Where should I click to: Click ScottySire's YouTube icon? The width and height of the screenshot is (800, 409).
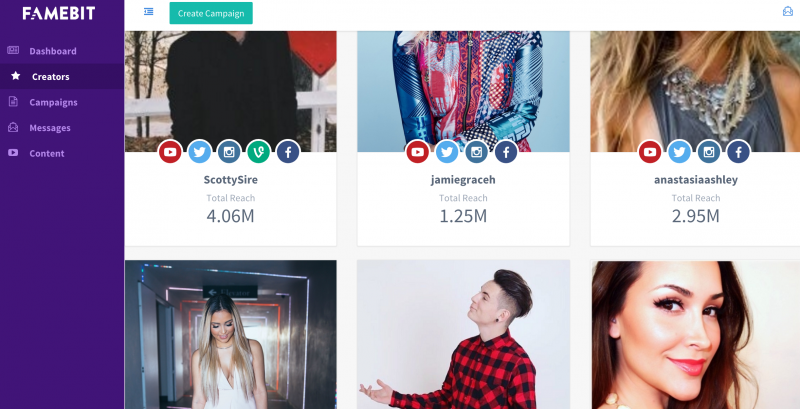[170, 151]
